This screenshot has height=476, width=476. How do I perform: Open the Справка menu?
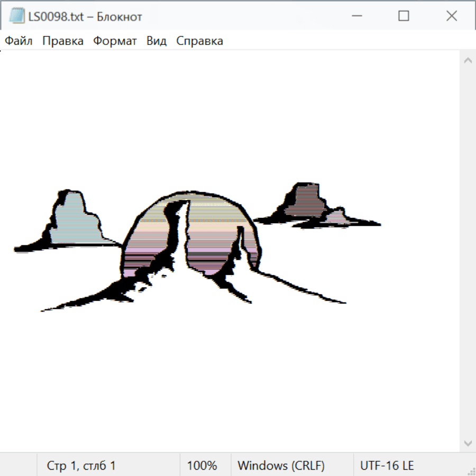pyautogui.click(x=199, y=41)
